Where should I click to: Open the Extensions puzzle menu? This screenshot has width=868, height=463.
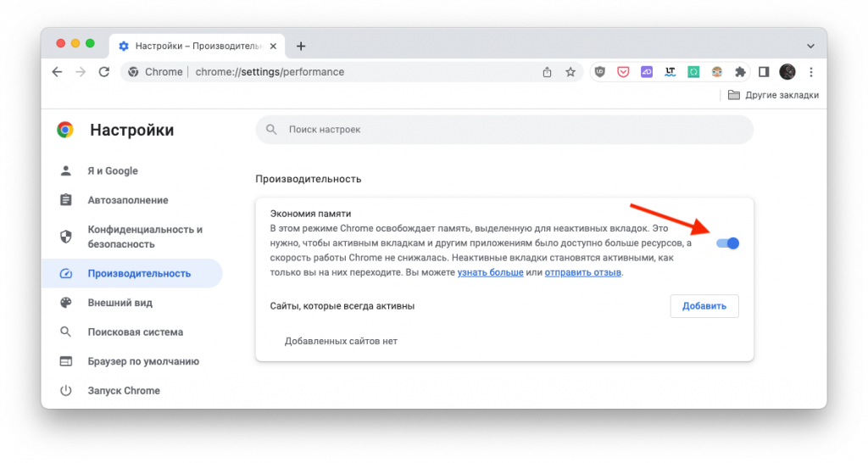[740, 72]
